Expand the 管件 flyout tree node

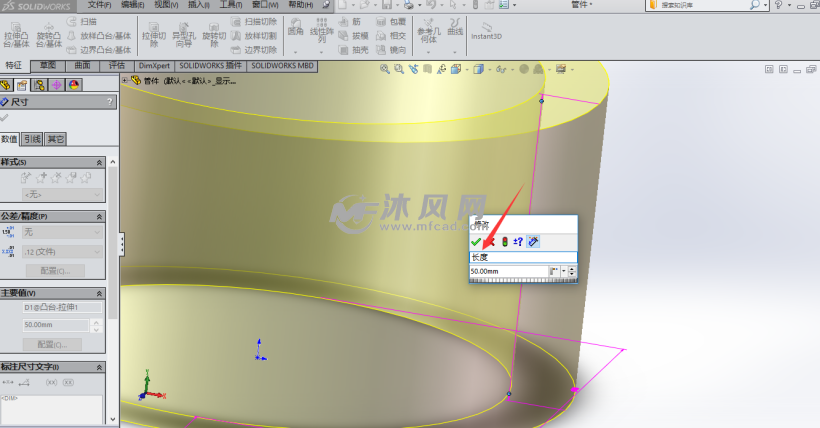point(124,81)
